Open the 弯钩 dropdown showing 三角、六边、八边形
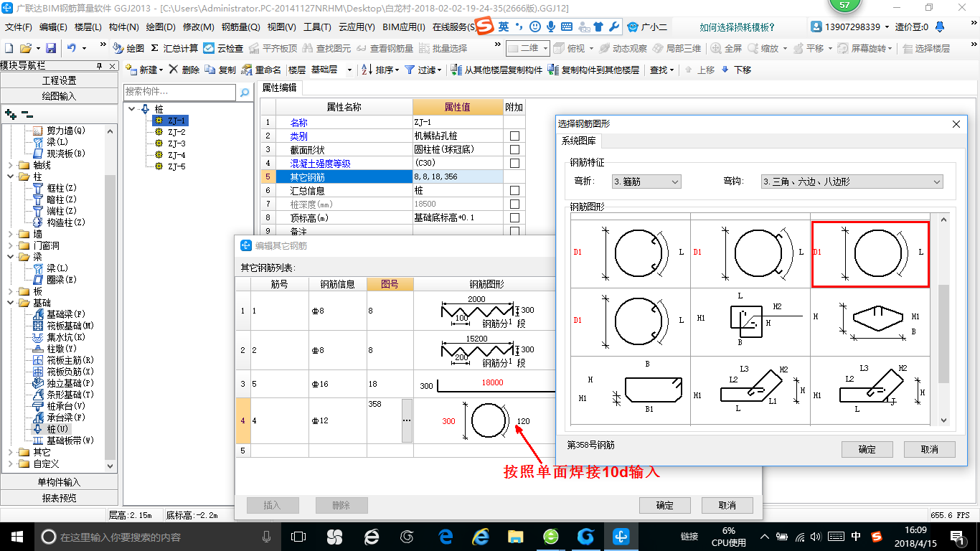Viewport: 980px width, 551px height. (852, 182)
